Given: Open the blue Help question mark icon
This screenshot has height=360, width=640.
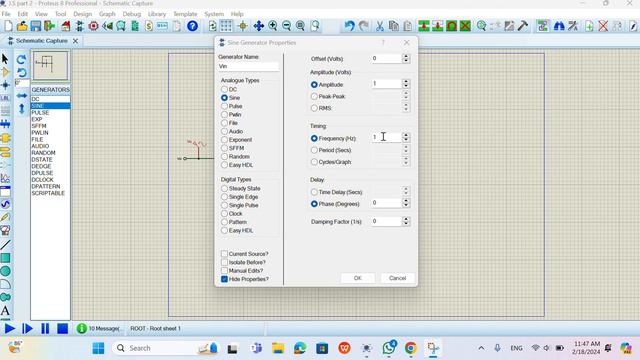Looking at the screenshot, I should click(x=192, y=26).
